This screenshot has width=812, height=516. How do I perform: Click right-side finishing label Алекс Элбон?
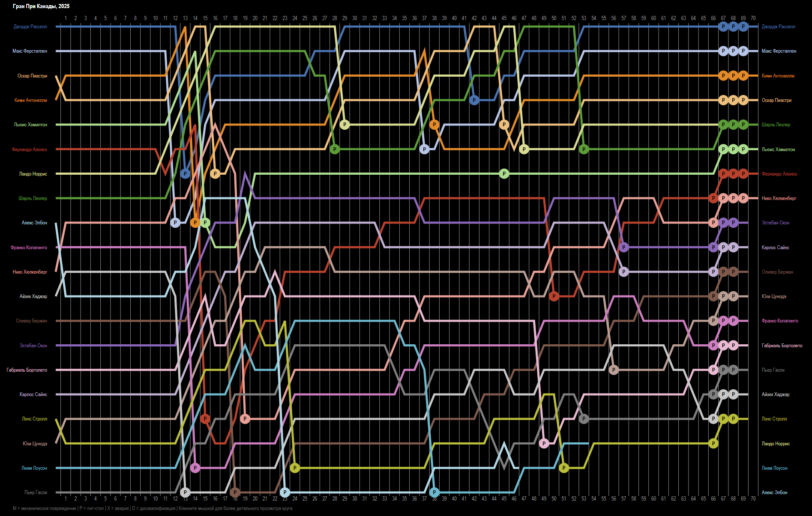tap(774, 492)
